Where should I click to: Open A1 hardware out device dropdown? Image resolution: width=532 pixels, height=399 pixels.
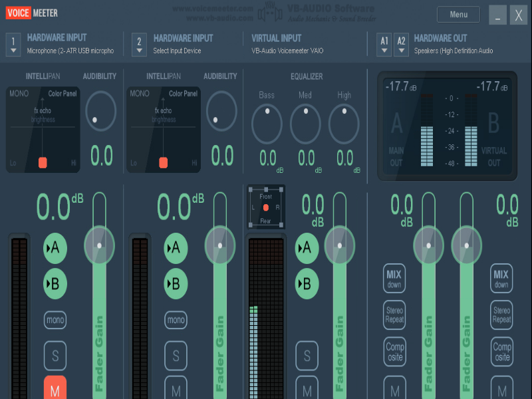click(384, 45)
